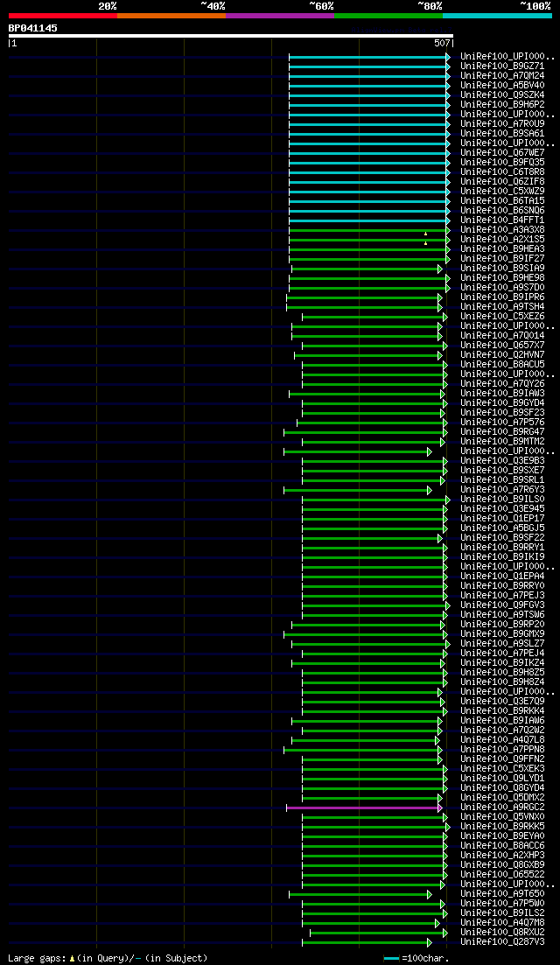The height and width of the screenshot is (965, 560).
Task: Click the cyan ~100% identity legend bar
Action: (x=497, y=16)
